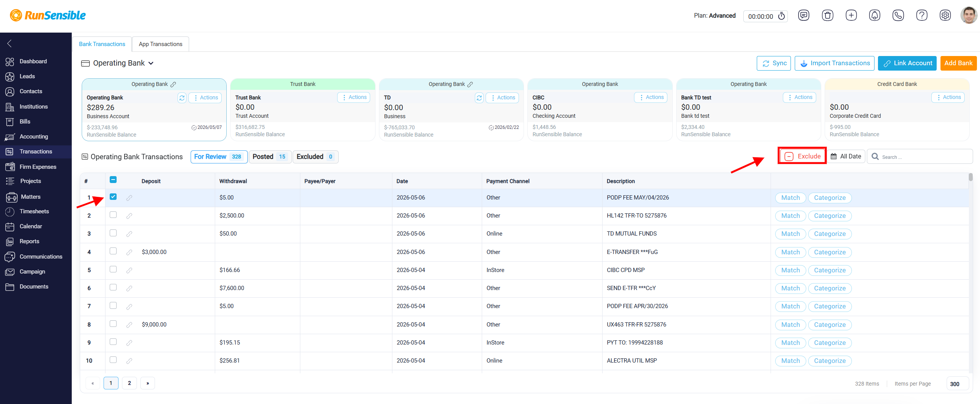The width and height of the screenshot is (980, 404).
Task: Go to page 2 of transactions
Action: (x=129, y=383)
